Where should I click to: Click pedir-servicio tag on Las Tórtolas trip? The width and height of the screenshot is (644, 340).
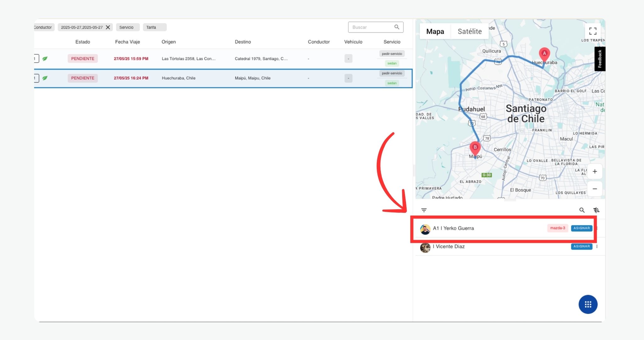click(x=392, y=54)
